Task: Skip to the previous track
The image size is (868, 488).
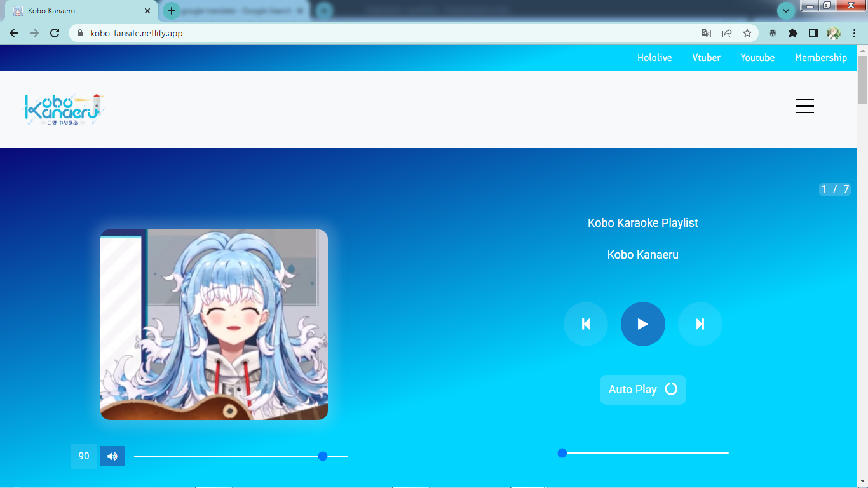Action: [586, 324]
